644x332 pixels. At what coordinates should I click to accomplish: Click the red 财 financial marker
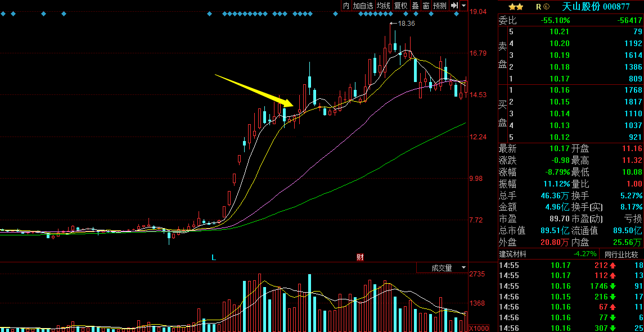pyautogui.click(x=360, y=257)
